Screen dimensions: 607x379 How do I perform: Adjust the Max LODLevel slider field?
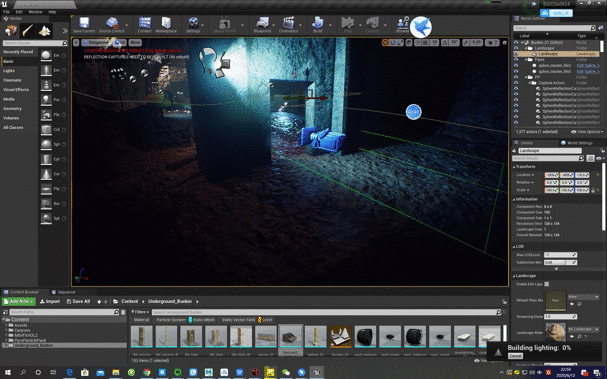[560, 255]
